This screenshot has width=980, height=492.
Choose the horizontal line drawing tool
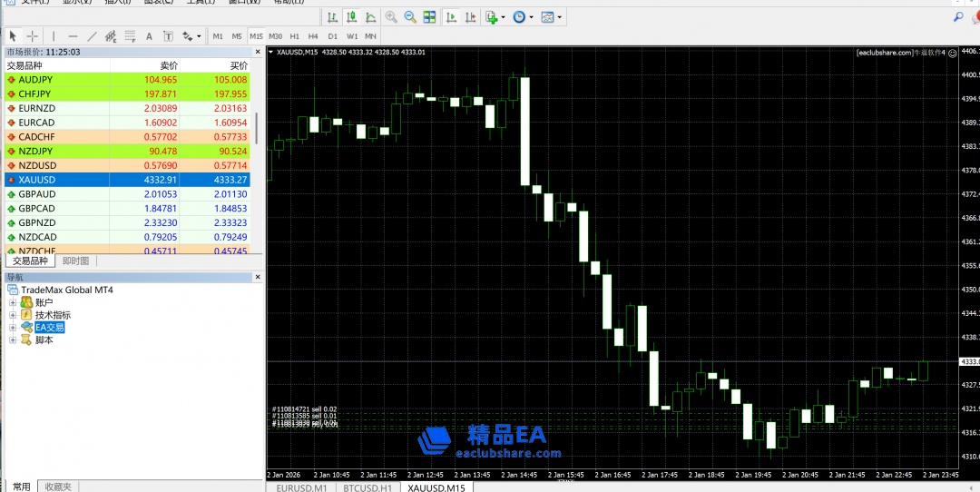(73, 36)
